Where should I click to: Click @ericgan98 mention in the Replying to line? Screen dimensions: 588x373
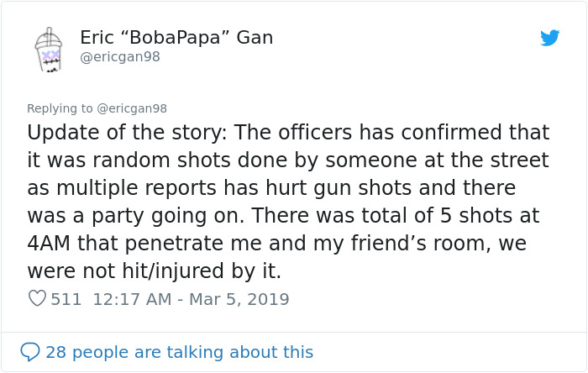(x=132, y=108)
